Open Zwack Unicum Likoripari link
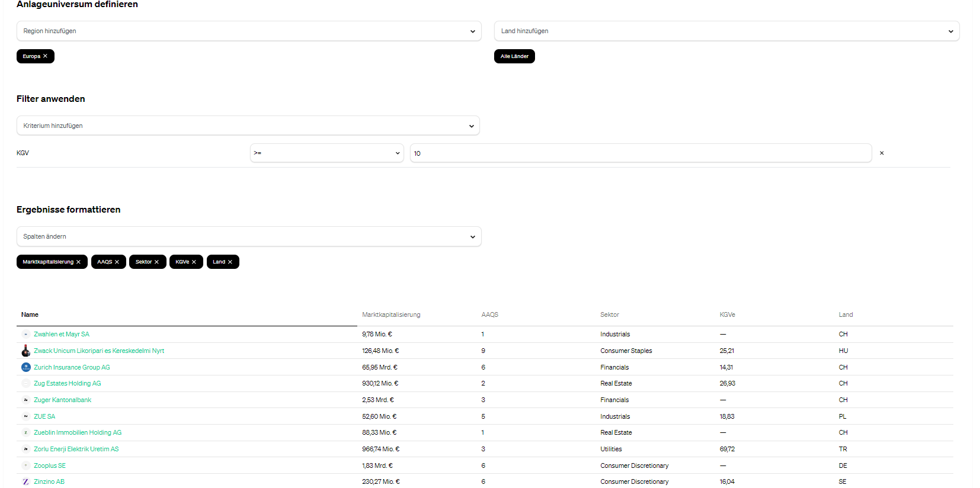Screen dimensions: 980x488 (x=99, y=351)
